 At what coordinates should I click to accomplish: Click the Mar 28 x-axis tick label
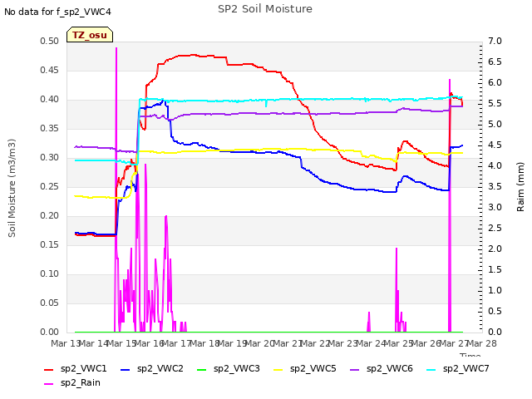[482, 343]
